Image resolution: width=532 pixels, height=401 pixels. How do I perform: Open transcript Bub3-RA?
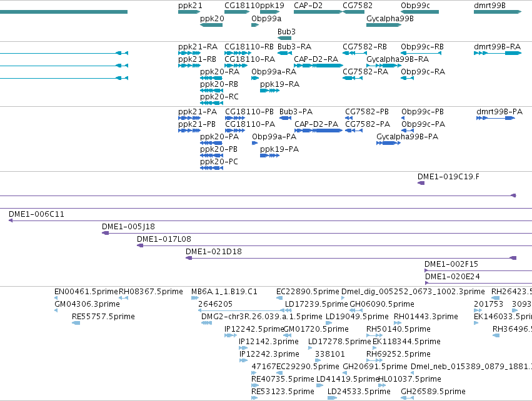[294, 47]
